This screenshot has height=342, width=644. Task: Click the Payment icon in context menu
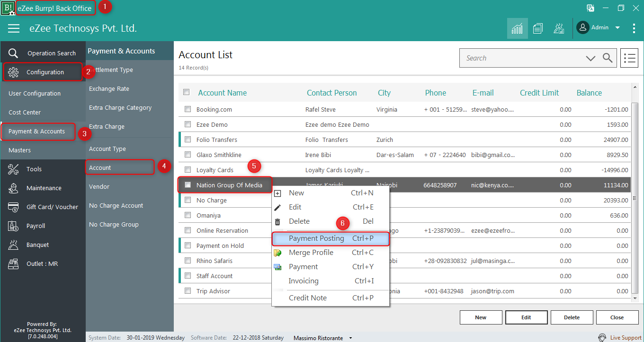pos(278,267)
